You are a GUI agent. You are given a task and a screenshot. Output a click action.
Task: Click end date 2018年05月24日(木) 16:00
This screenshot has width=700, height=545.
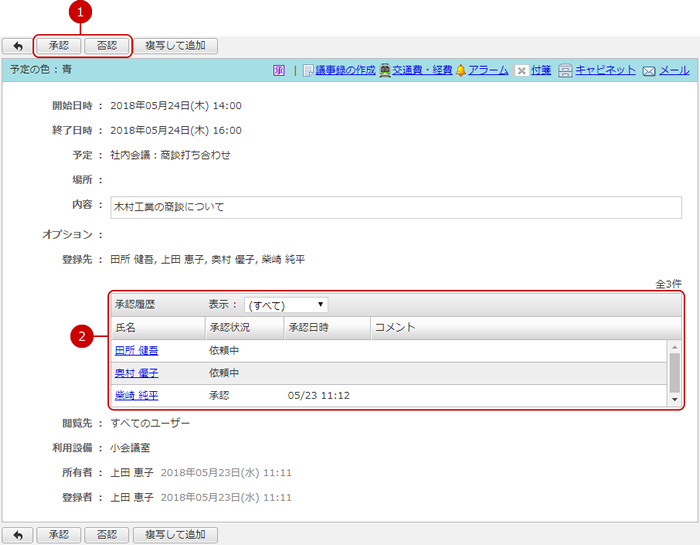176,131
